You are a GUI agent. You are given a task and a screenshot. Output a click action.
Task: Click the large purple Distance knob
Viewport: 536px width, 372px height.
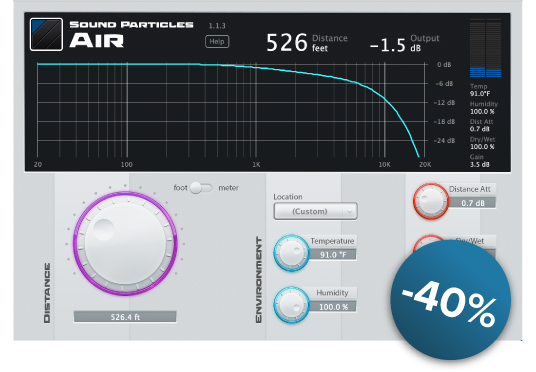click(125, 243)
